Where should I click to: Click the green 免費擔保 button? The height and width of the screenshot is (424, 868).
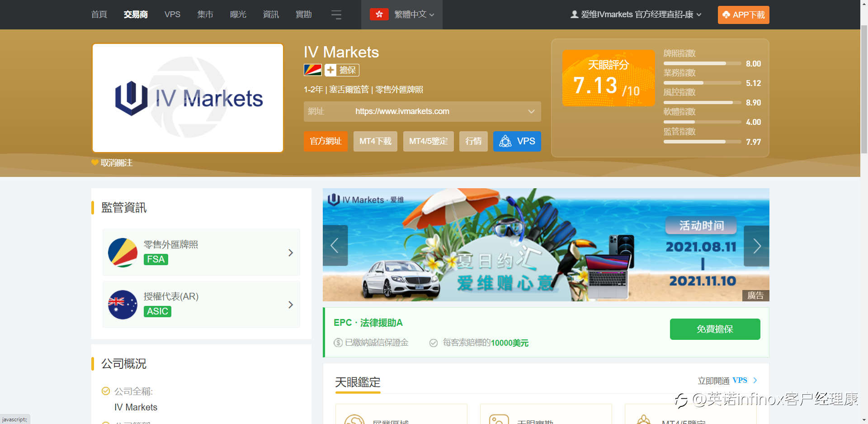click(x=715, y=329)
